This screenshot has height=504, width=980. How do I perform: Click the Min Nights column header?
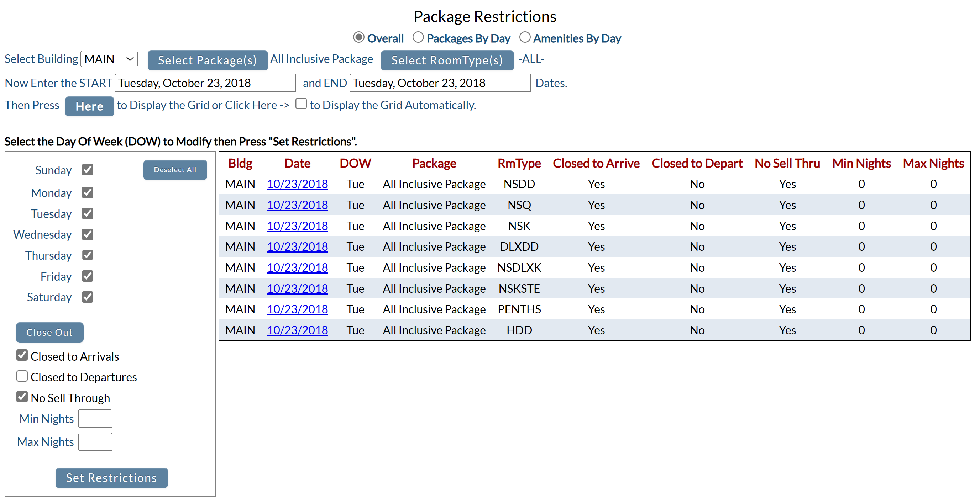coord(861,163)
